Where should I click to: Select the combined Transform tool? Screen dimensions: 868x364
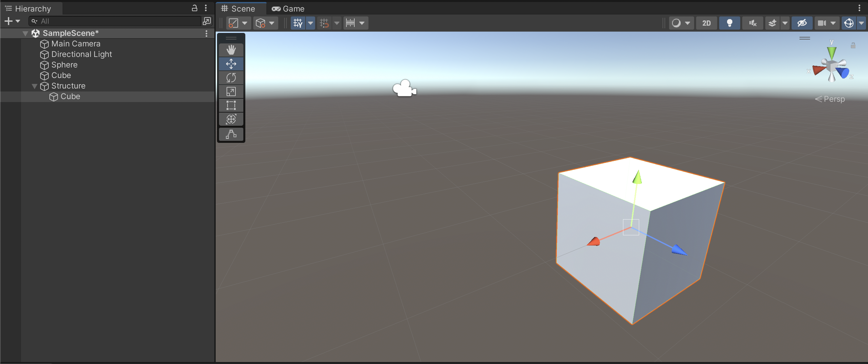231,119
